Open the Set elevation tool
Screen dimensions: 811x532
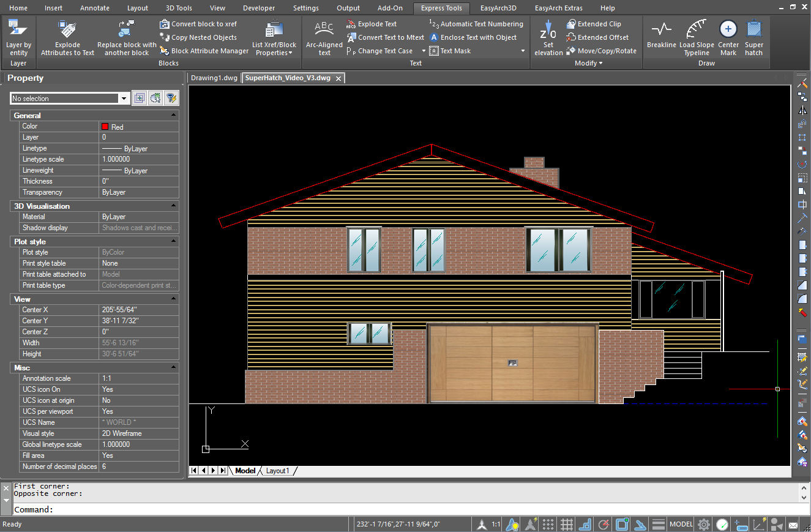coord(548,38)
